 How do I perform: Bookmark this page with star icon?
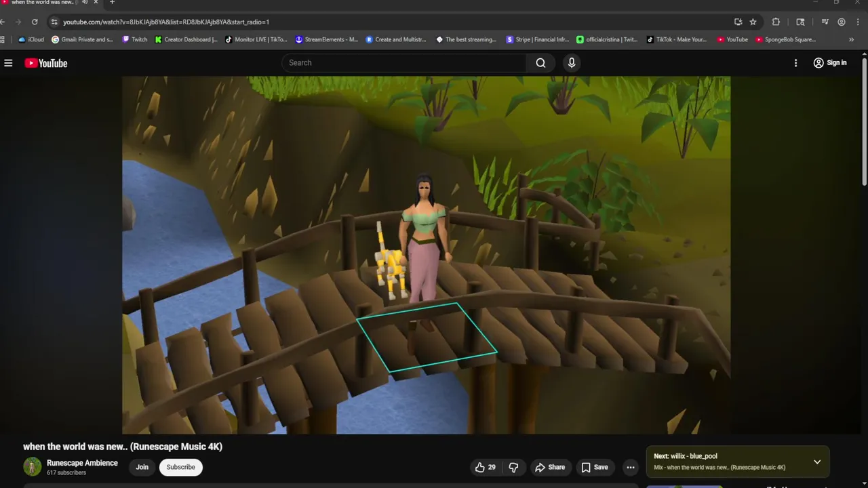tap(753, 22)
